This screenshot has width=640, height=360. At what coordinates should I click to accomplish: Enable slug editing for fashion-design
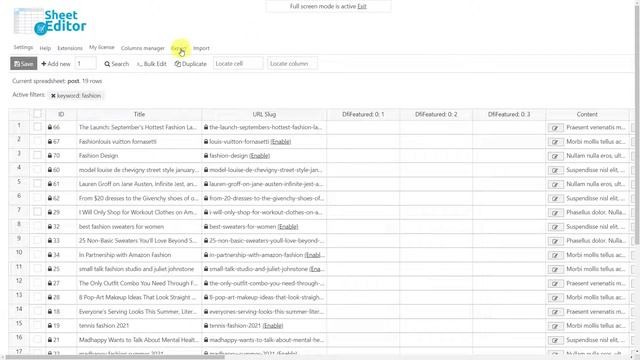[x=260, y=156]
